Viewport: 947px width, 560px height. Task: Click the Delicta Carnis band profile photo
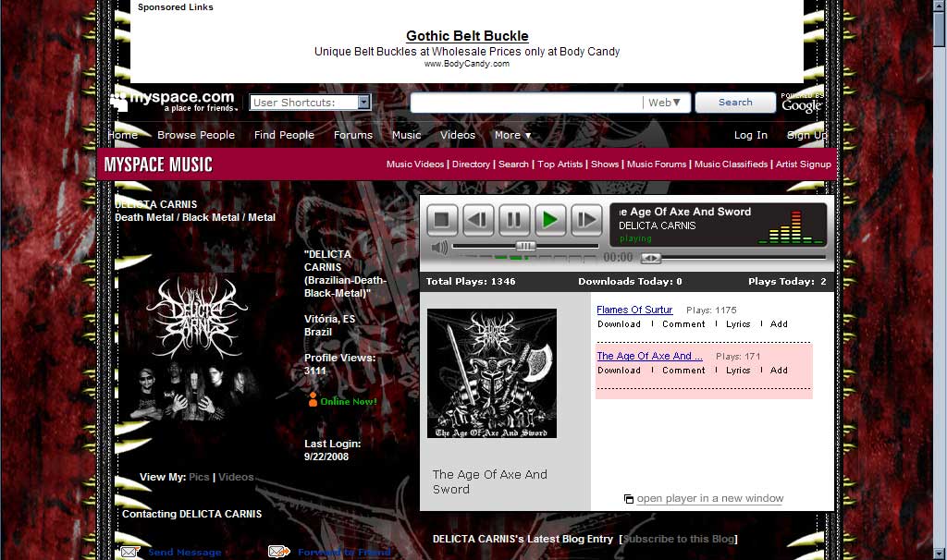point(196,348)
